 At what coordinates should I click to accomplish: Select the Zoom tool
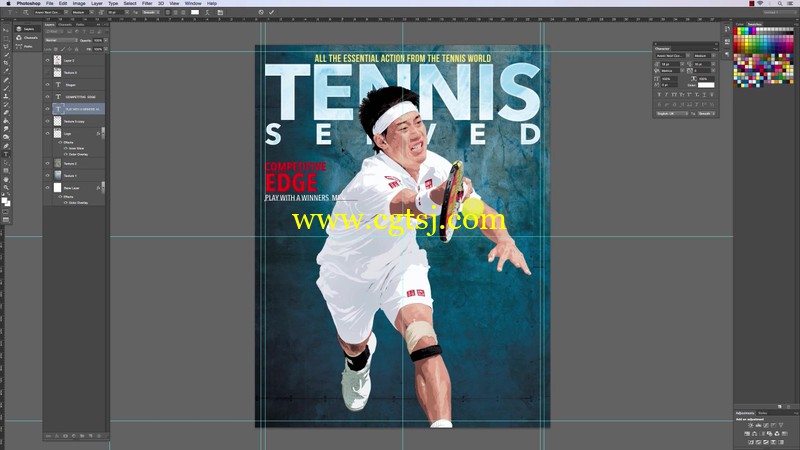point(6,187)
